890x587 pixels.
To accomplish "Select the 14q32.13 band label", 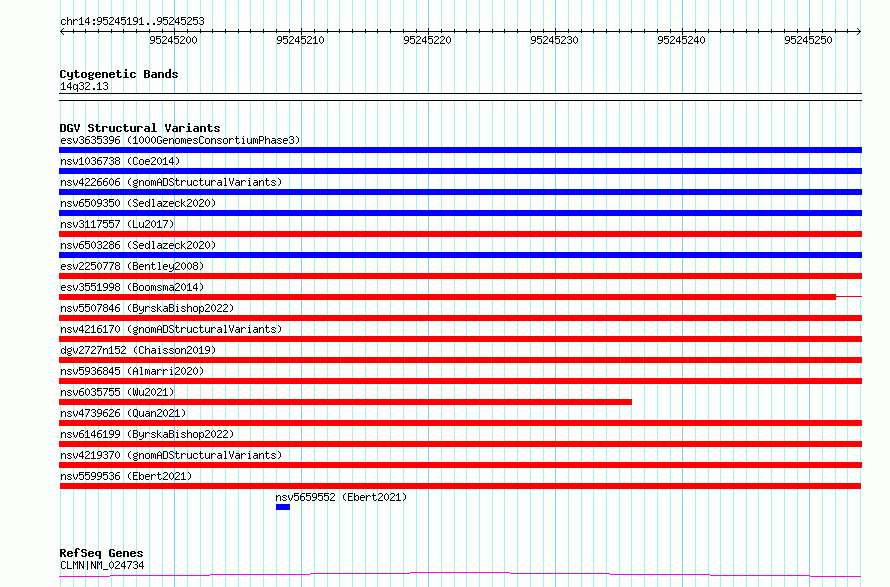I will pyautogui.click(x=84, y=86).
